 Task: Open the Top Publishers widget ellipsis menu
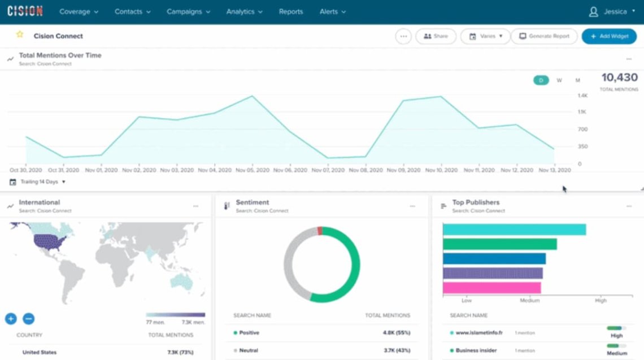click(x=629, y=206)
